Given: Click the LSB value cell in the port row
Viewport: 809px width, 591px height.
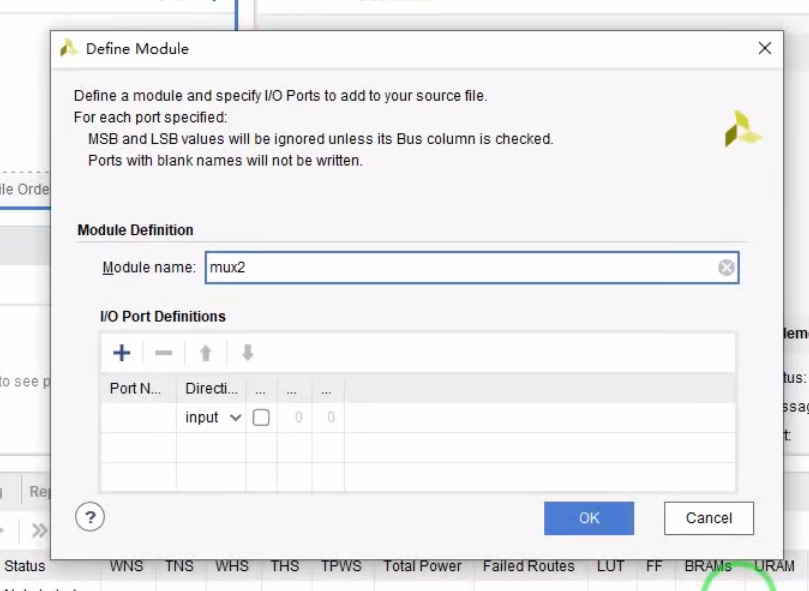Looking at the screenshot, I should [x=328, y=417].
